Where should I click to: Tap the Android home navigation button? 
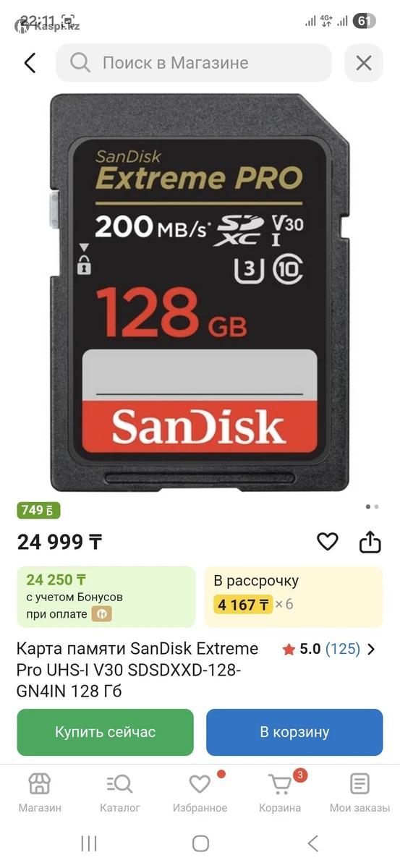pos(200,843)
